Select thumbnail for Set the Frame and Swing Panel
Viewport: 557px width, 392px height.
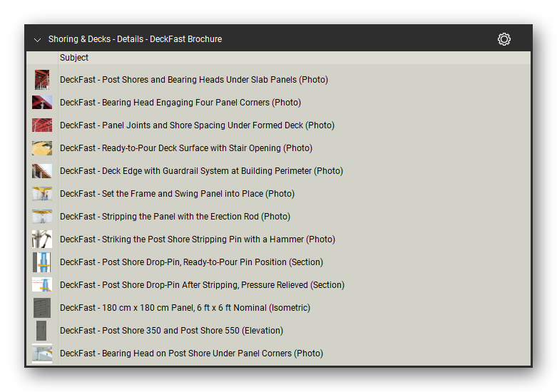click(x=42, y=194)
